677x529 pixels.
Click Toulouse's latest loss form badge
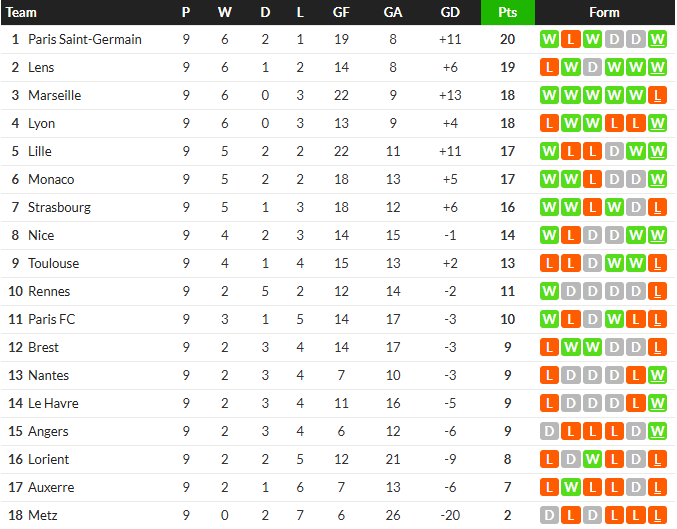[657, 263]
